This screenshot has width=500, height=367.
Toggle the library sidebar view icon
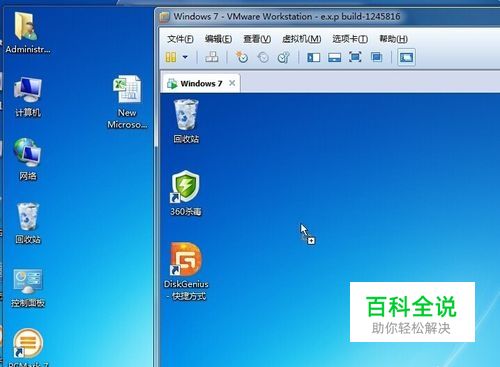coord(313,57)
